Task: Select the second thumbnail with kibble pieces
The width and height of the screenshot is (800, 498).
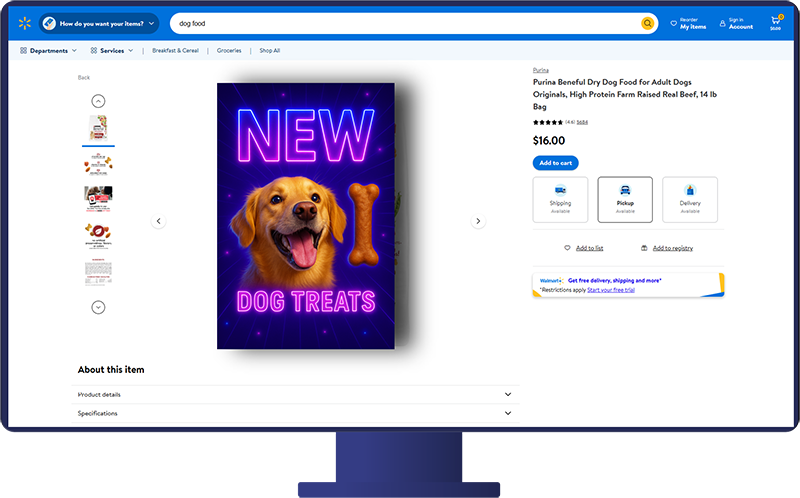Action: click(98, 164)
